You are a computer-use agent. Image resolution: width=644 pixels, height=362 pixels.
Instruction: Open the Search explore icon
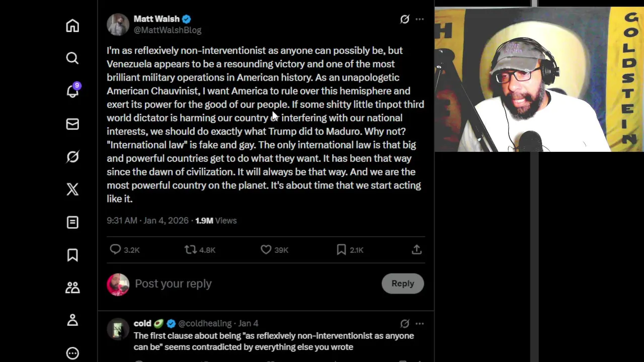(x=72, y=58)
